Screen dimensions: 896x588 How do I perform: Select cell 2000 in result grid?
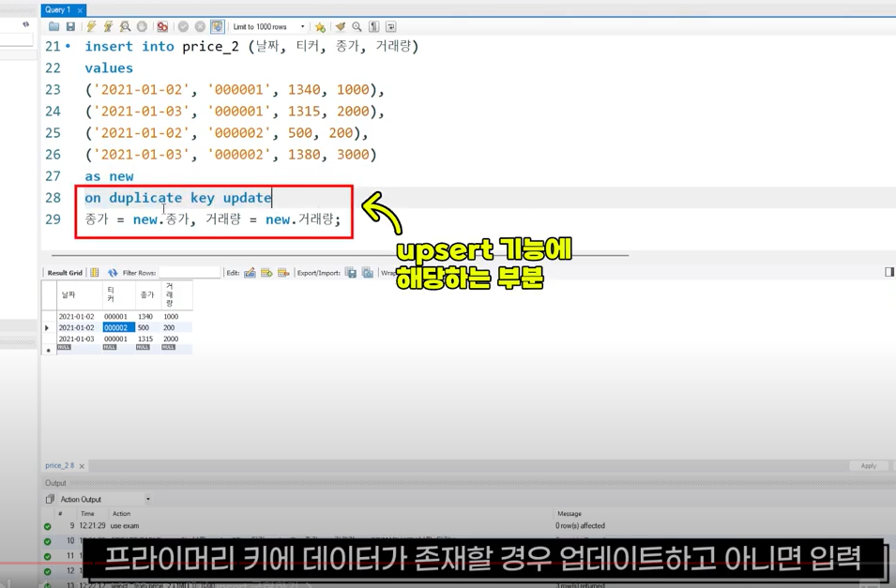[176, 339]
